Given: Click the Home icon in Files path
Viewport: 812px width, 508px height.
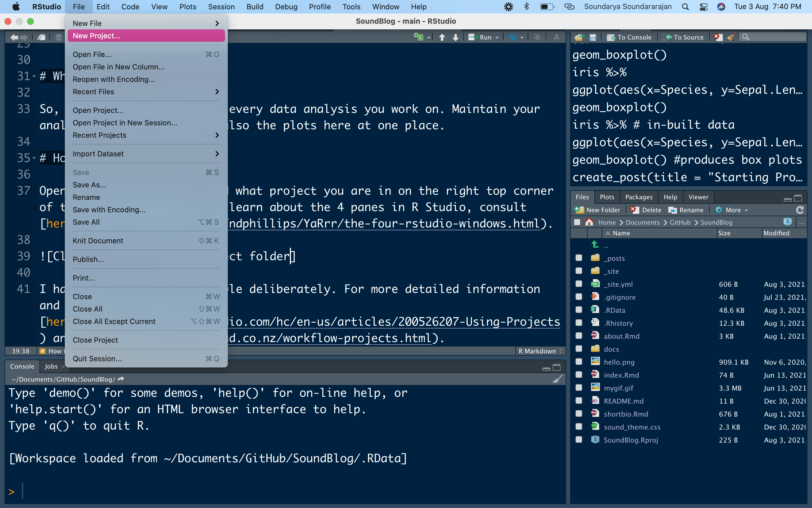Looking at the screenshot, I should click(x=589, y=222).
